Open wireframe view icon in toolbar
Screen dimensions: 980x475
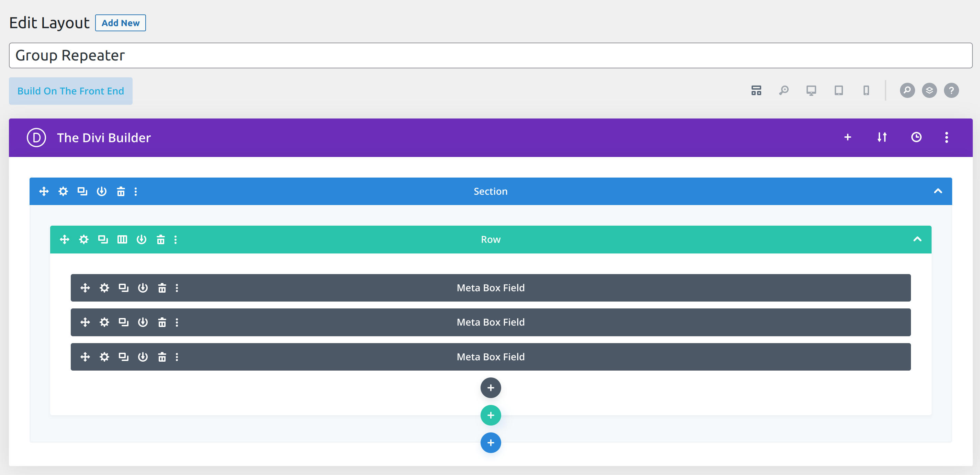756,91
